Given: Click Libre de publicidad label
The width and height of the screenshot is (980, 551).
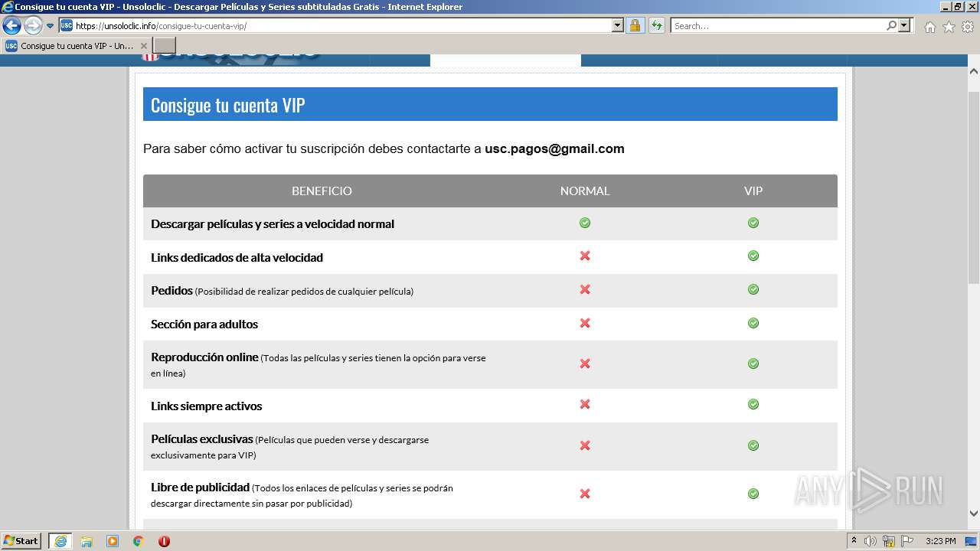Looking at the screenshot, I should click(201, 487).
